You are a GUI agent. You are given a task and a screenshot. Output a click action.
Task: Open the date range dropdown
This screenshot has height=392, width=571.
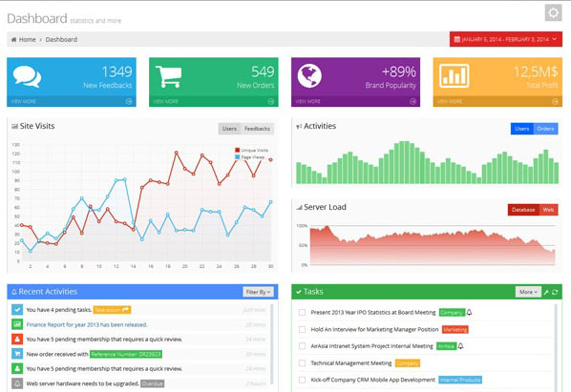tap(506, 39)
